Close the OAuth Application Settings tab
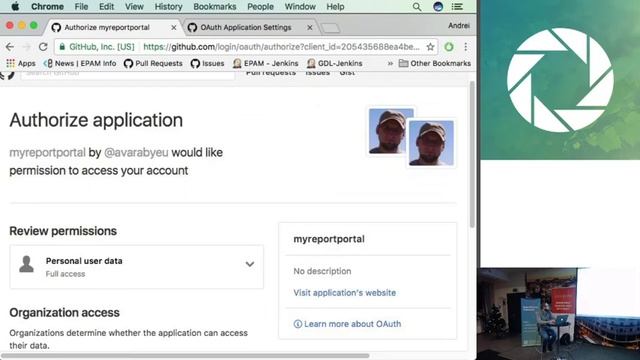640x360 pixels. tap(310, 27)
